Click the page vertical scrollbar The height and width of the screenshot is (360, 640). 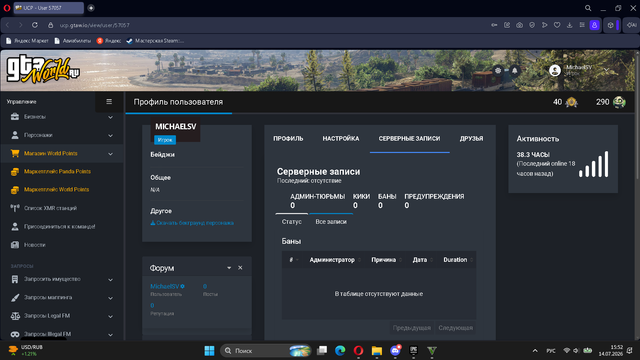[637, 118]
